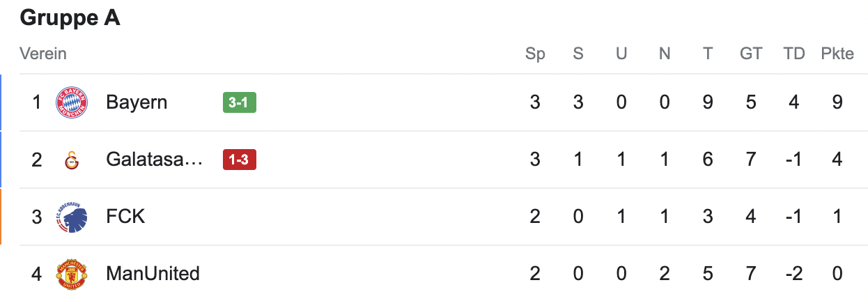Click the Galatasaray club crest

pyautogui.click(x=72, y=160)
